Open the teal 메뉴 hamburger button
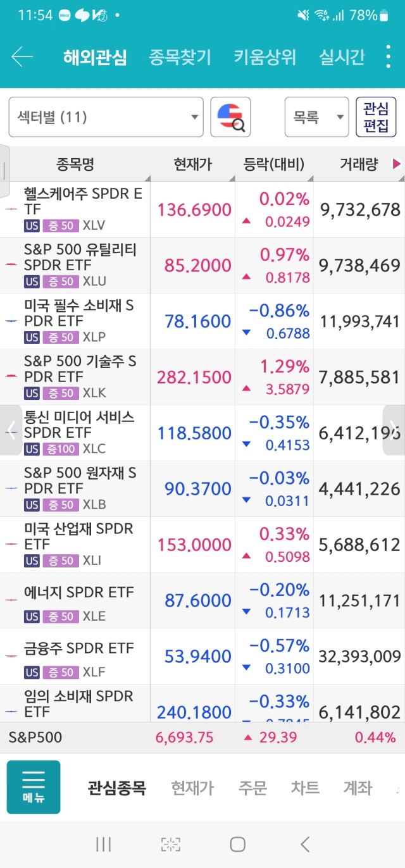 pos(34,787)
